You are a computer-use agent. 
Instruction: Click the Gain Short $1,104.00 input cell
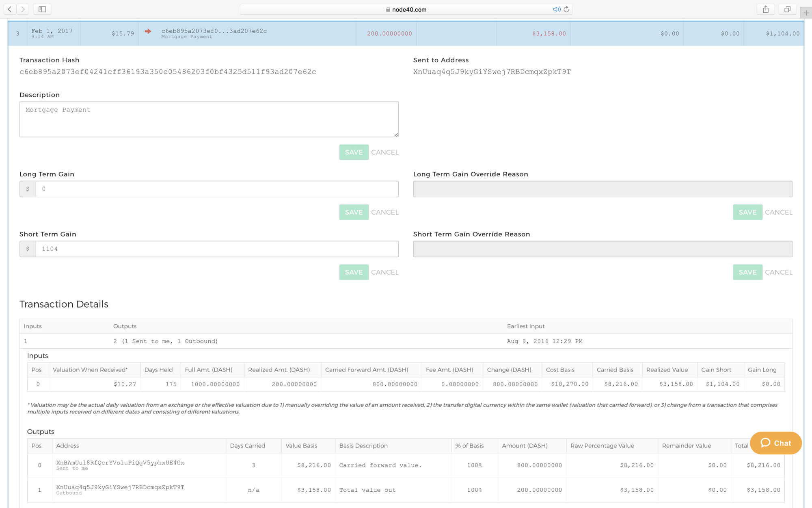720,384
